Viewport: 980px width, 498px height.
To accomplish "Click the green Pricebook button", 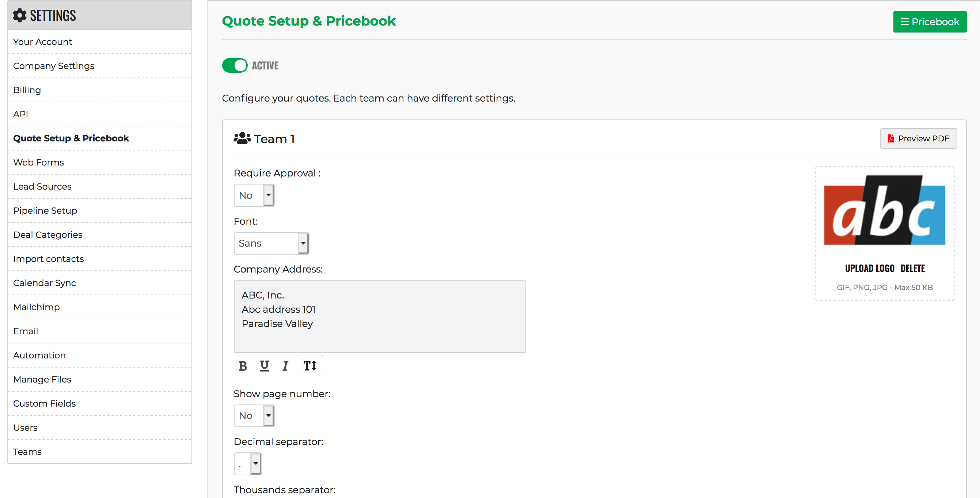I will point(930,22).
